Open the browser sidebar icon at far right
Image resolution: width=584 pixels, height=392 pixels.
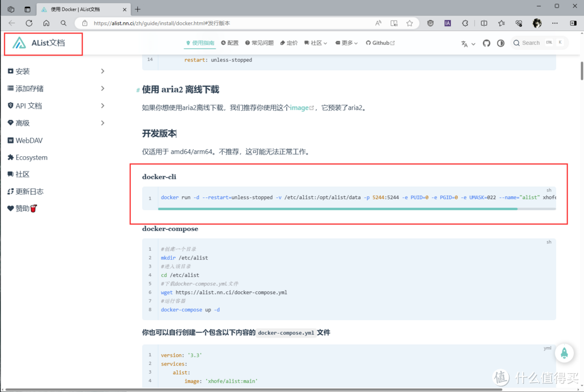[x=573, y=23]
